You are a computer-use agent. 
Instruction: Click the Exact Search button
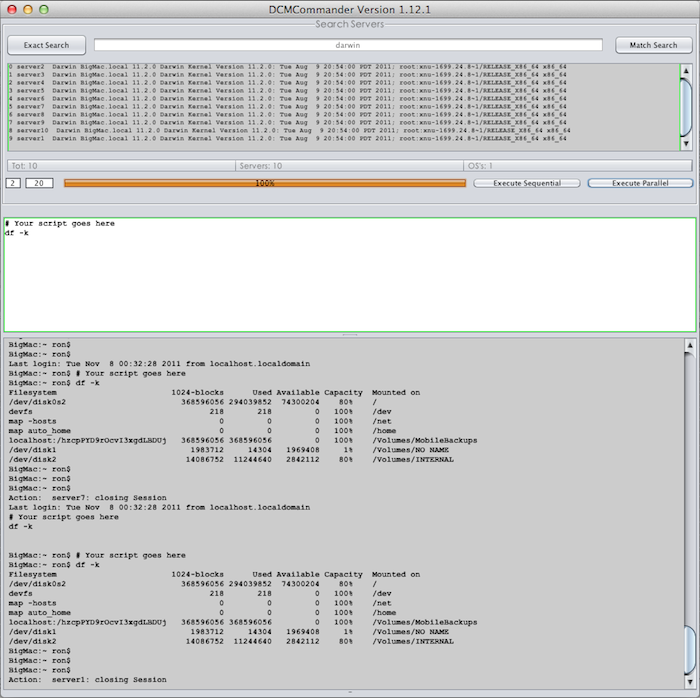(46, 45)
